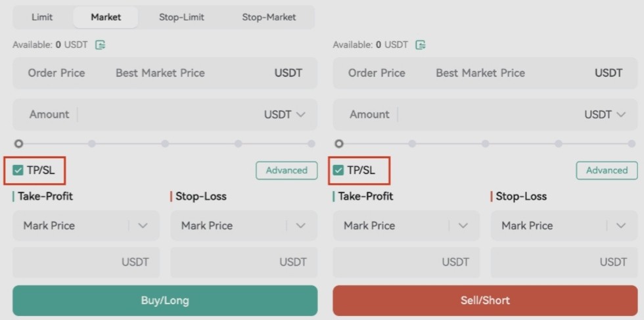644x320 pixels.
Task: Expand Take-Profit Mark Price dropdown in Sell panel
Action: (x=463, y=225)
